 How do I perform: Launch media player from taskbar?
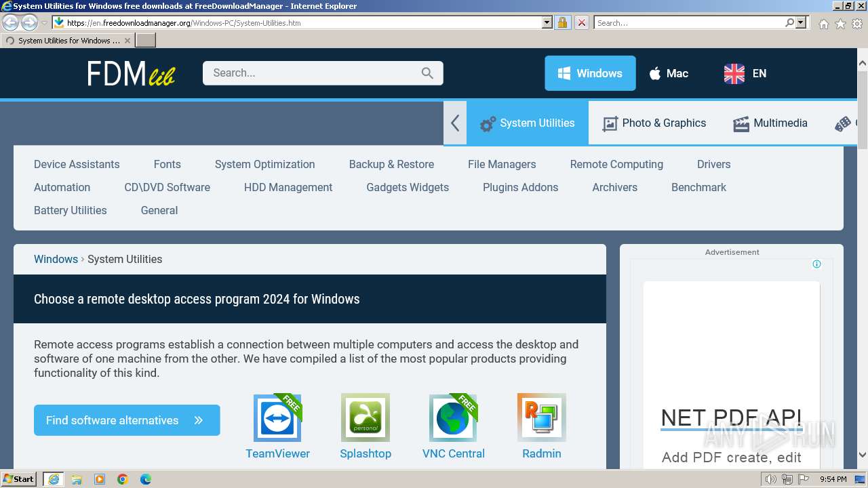pyautogui.click(x=100, y=479)
